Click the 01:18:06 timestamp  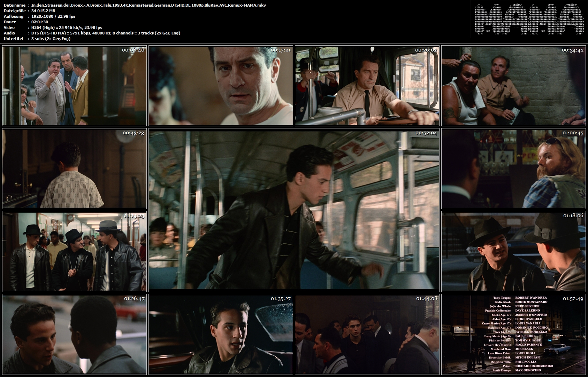pyautogui.click(x=573, y=216)
